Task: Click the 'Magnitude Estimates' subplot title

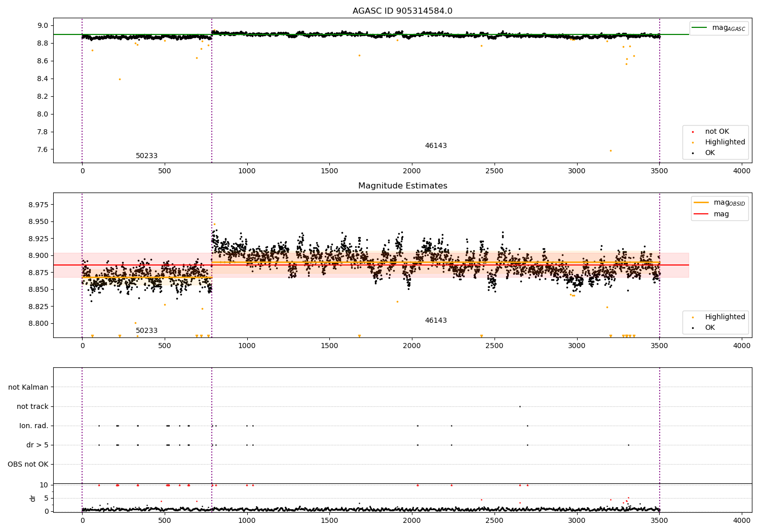Action: 402,186
